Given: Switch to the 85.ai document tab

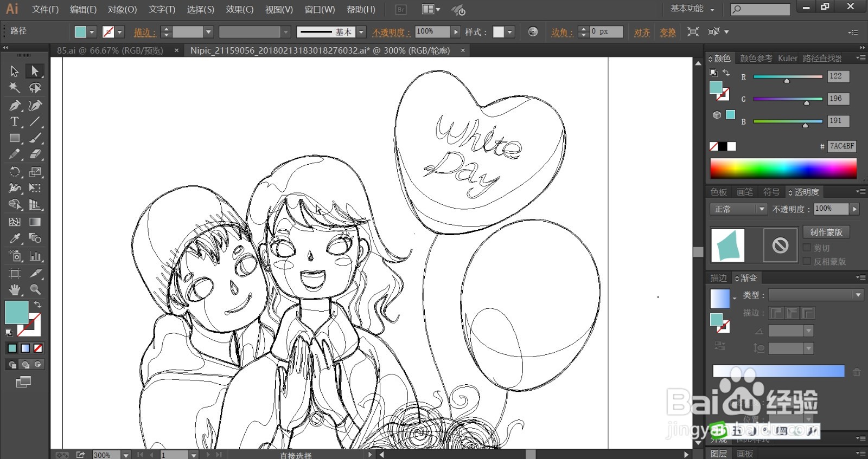Looking at the screenshot, I should [110, 50].
